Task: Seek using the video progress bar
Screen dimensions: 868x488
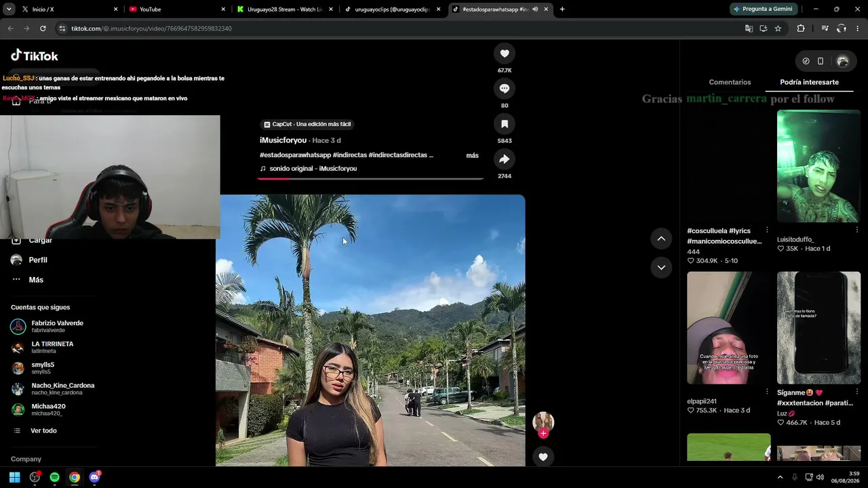Action: click(x=370, y=179)
